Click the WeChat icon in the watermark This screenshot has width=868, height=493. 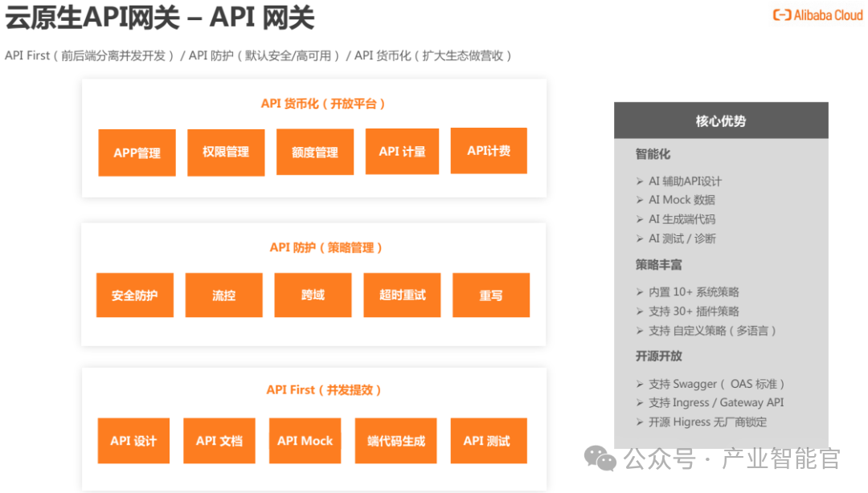coord(600,458)
